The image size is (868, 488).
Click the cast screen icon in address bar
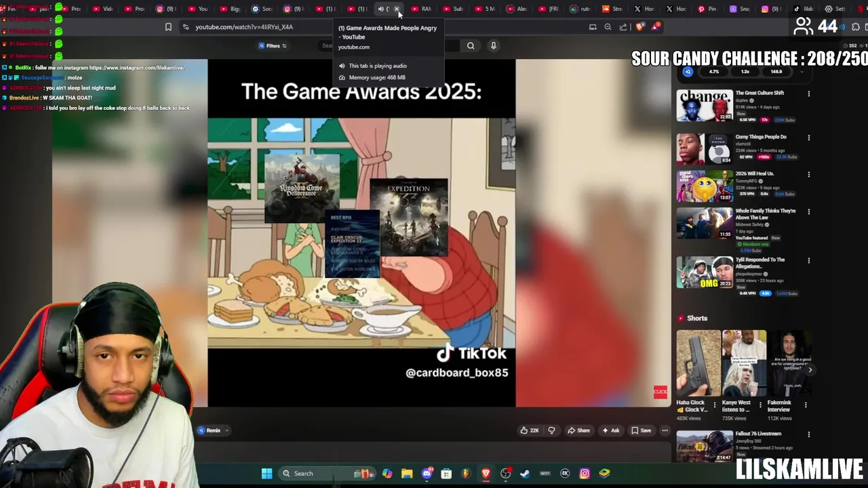[x=593, y=27]
